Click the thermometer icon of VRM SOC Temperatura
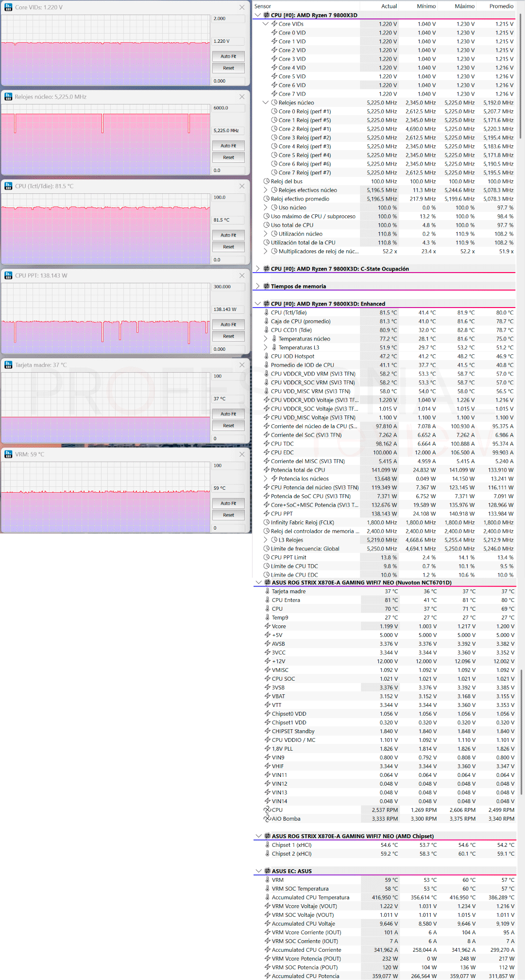The width and height of the screenshot is (525, 980). tap(267, 889)
